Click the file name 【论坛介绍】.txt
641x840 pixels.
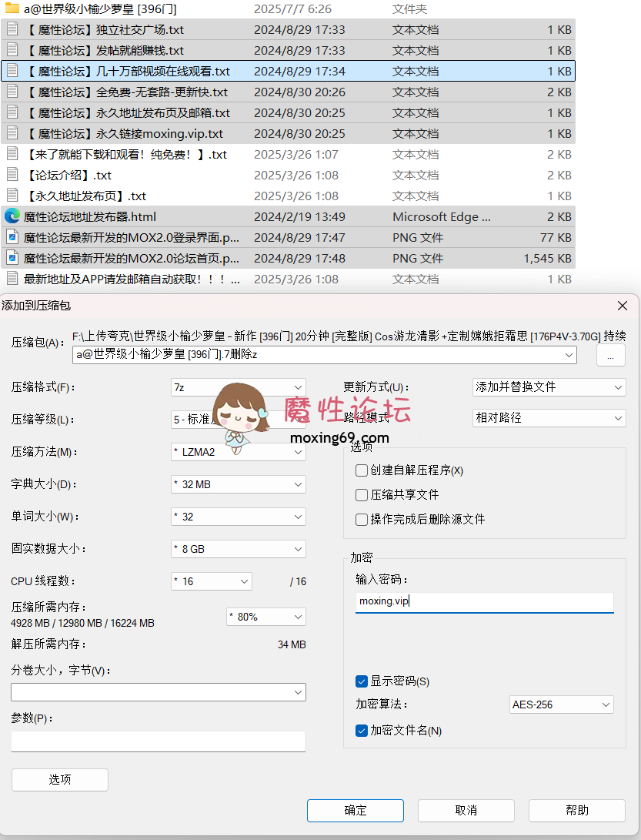(x=68, y=176)
